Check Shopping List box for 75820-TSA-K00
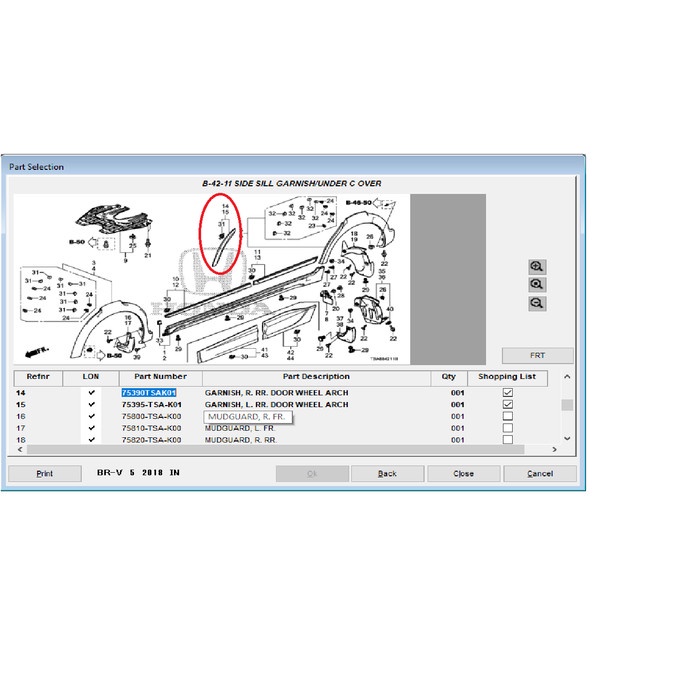Viewport: 700px width, 700px height. pyautogui.click(x=508, y=439)
